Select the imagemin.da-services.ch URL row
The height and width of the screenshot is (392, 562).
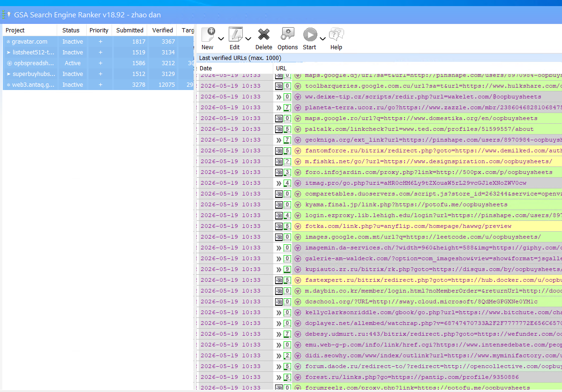pyautogui.click(x=379, y=248)
